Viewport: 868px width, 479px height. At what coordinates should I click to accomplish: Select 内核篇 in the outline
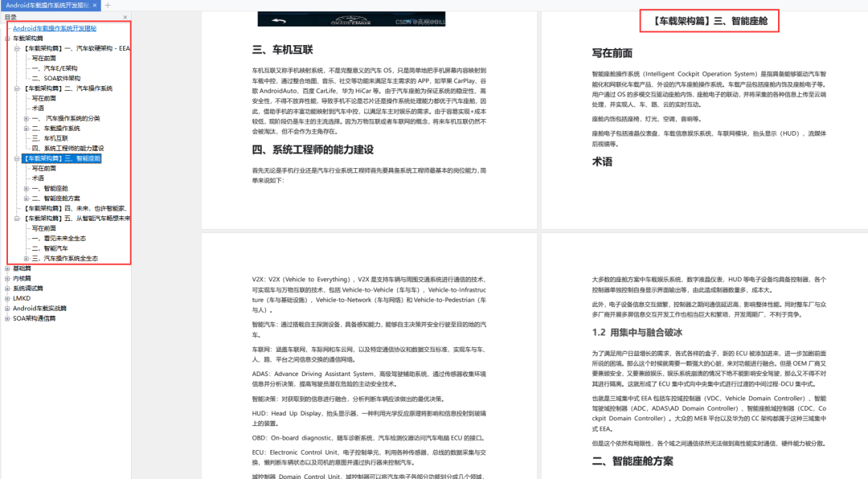coord(23,279)
